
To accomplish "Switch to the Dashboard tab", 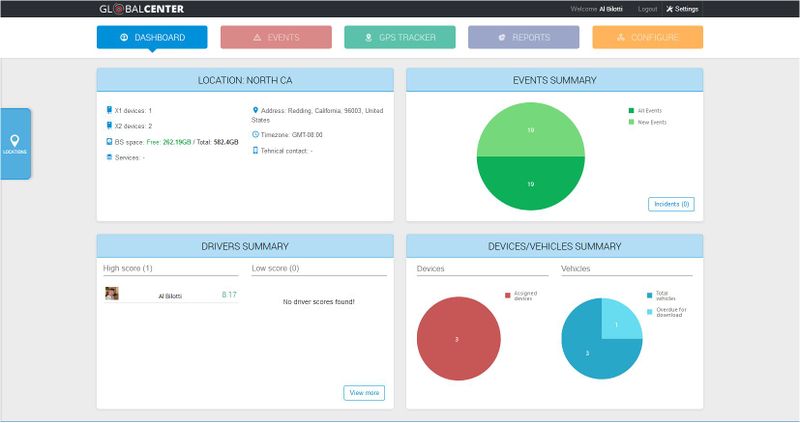I will (152, 37).
